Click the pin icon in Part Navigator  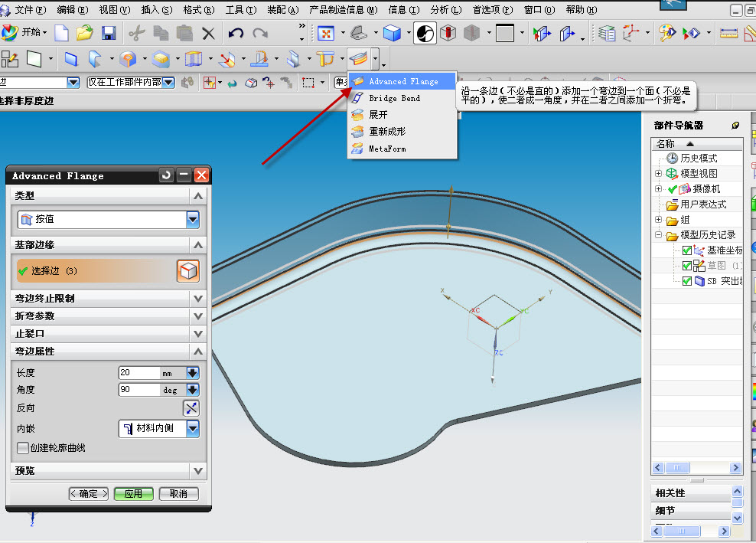[x=735, y=126]
